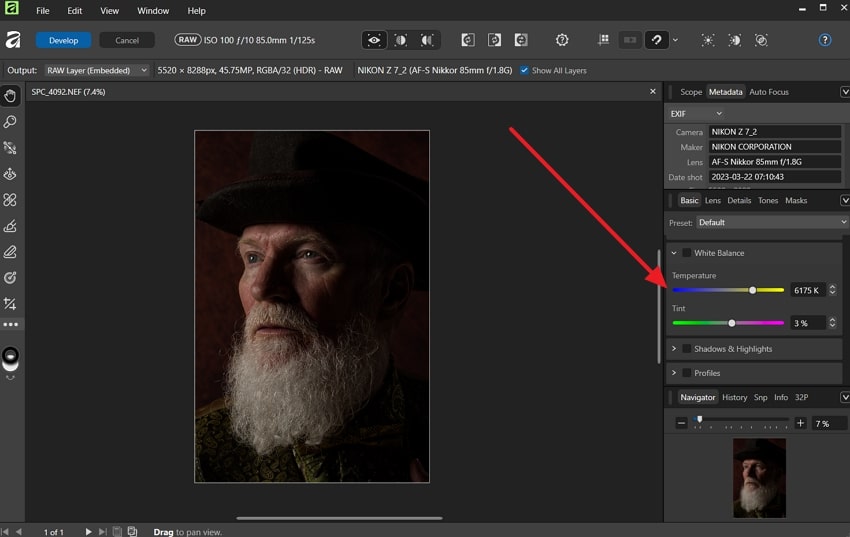This screenshot has width=850, height=537.
Task: Open the Output RAW Layer dropdown
Action: point(96,71)
